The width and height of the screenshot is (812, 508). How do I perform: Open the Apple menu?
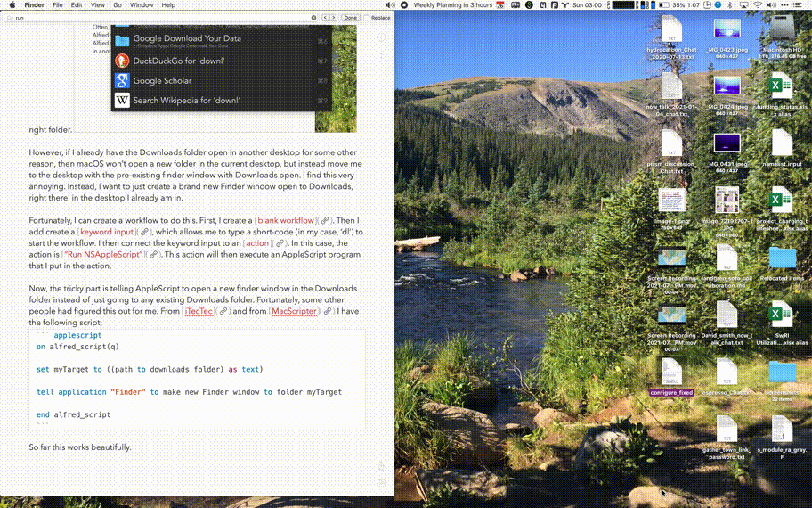13,4
